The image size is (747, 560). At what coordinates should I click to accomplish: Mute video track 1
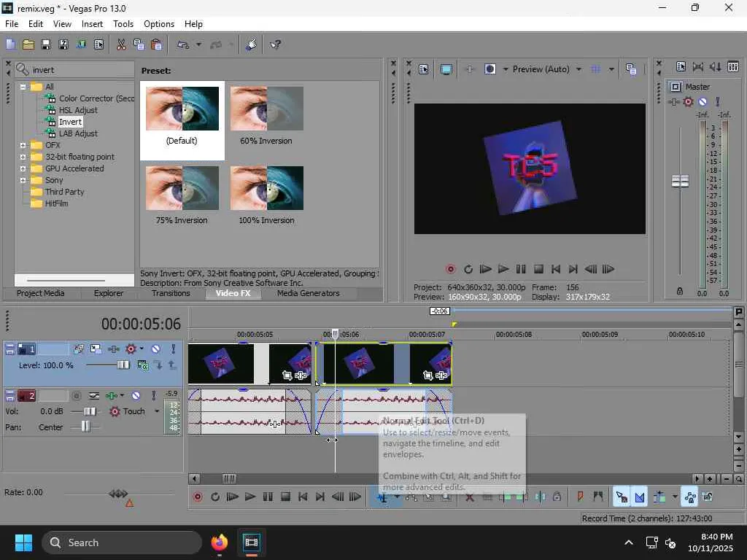point(155,349)
